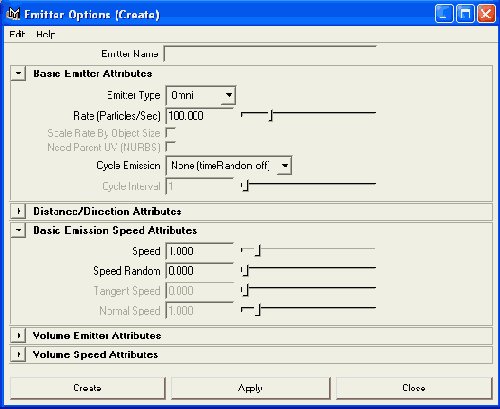Image resolution: width=500 pixels, height=409 pixels.
Task: Expand the Volume Emitter Attributes section
Action: (x=18, y=336)
